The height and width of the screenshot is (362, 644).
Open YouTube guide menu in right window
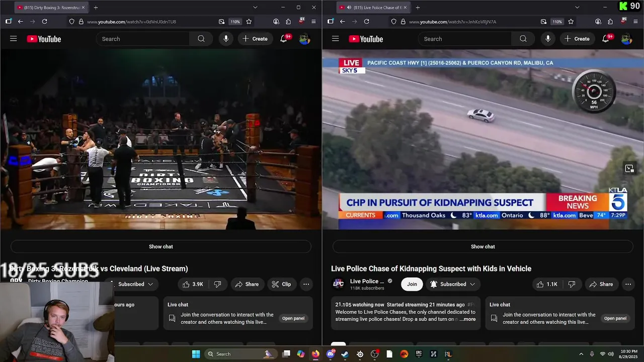click(x=336, y=39)
